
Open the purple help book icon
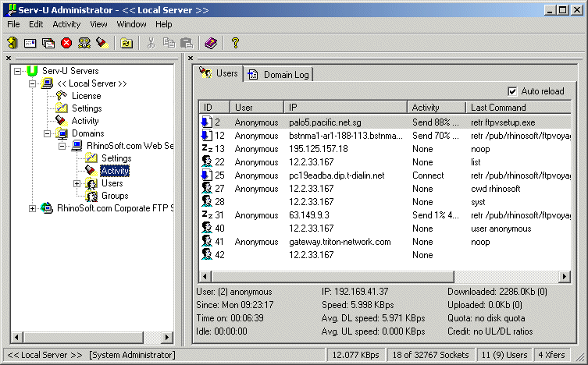click(x=211, y=43)
